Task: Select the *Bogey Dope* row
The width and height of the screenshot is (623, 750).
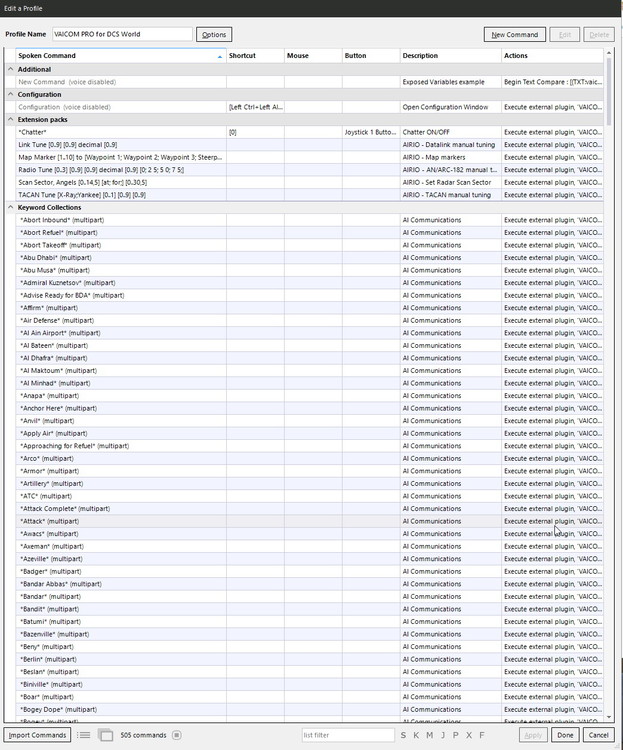Action: point(310,709)
